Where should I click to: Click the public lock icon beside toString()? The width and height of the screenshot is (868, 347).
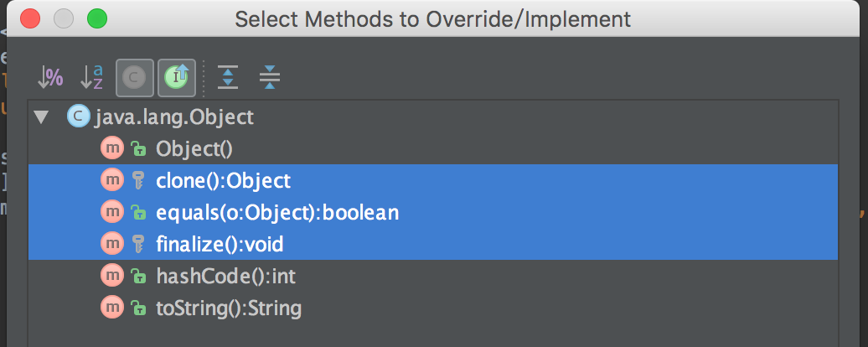(139, 308)
